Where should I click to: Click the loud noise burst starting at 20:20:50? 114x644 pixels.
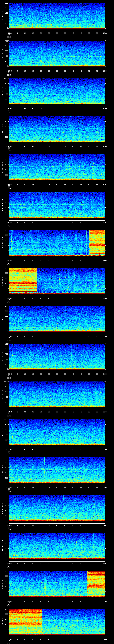coord(97,242)
